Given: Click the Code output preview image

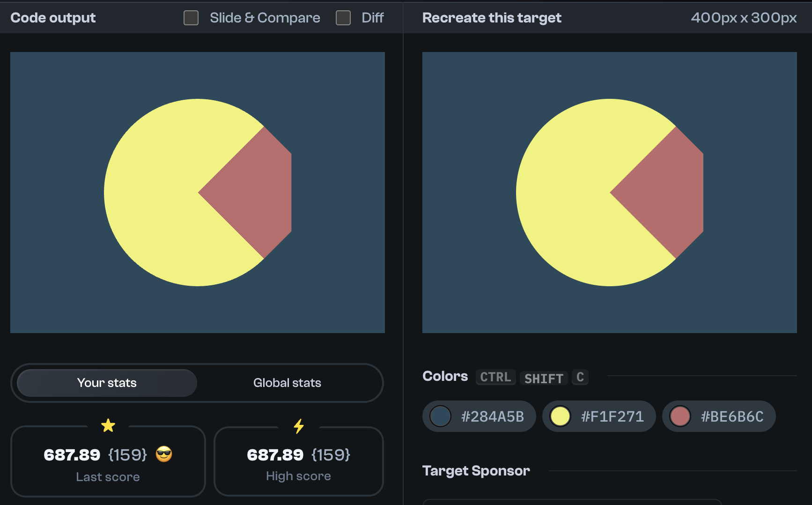Looking at the screenshot, I should click(x=198, y=193).
